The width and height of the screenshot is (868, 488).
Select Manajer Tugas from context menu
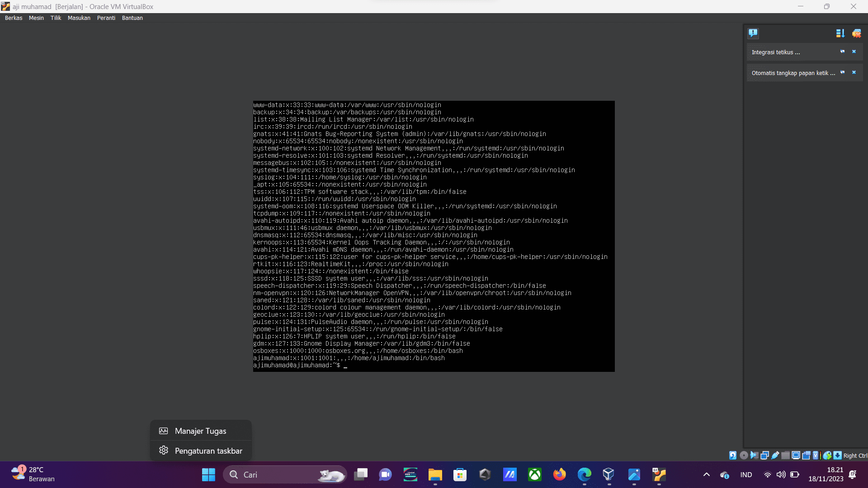201,431
